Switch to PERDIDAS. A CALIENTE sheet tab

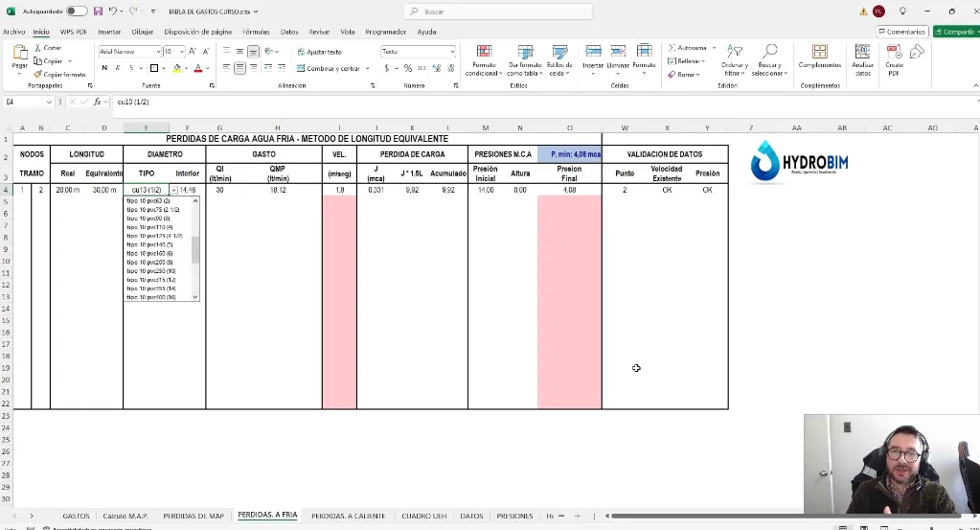(348, 516)
